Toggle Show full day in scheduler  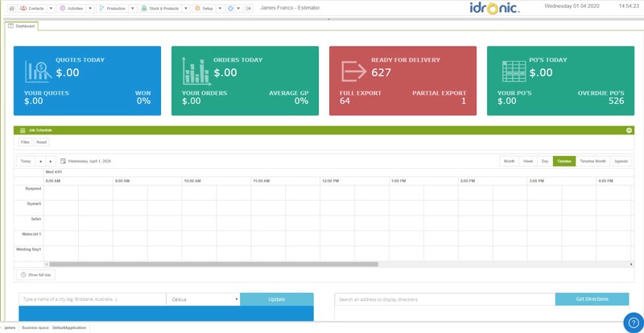tap(35, 275)
